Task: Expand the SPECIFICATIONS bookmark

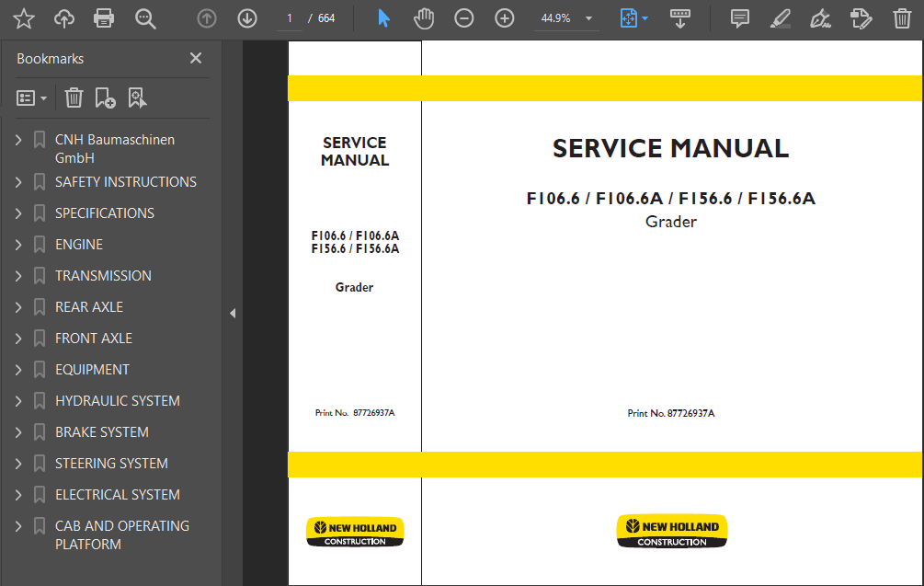Action: pos(18,213)
